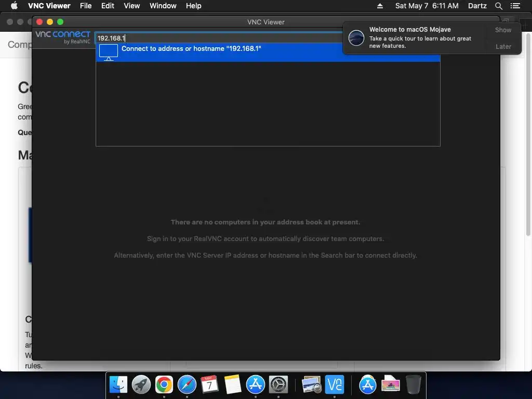
Task: Click the eject icon in the menu bar
Action: point(380,6)
